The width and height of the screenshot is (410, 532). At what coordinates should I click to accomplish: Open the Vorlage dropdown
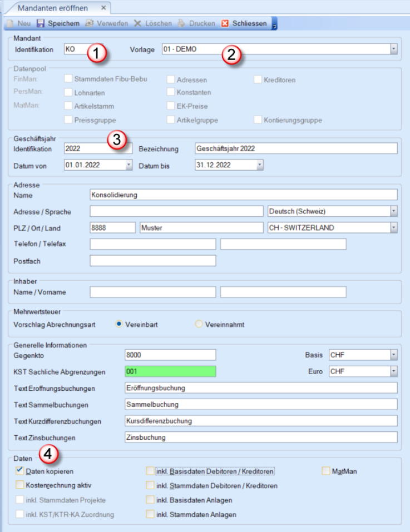point(394,49)
